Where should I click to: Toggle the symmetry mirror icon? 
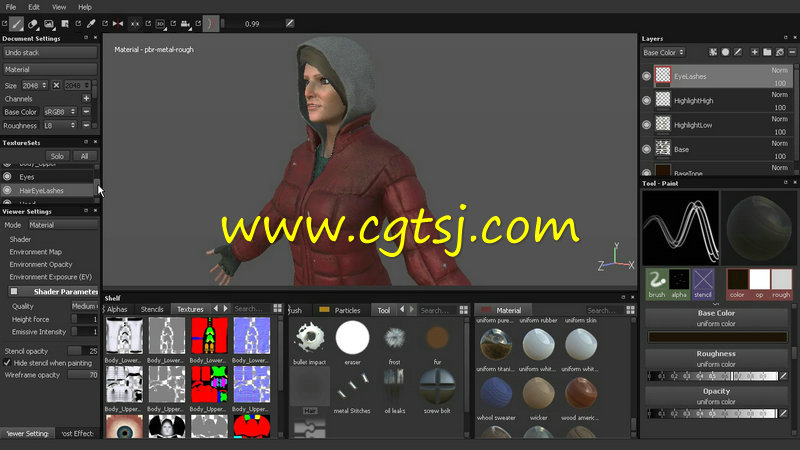(x=118, y=23)
